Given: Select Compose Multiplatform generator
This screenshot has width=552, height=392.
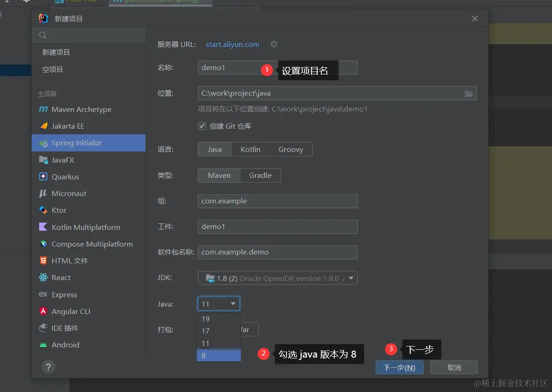Looking at the screenshot, I should pos(89,244).
